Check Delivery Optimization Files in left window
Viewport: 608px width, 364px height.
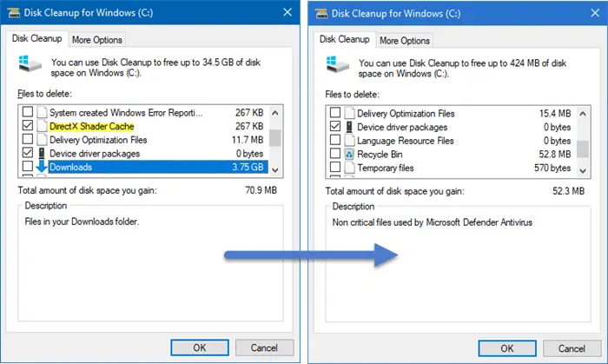(28, 139)
